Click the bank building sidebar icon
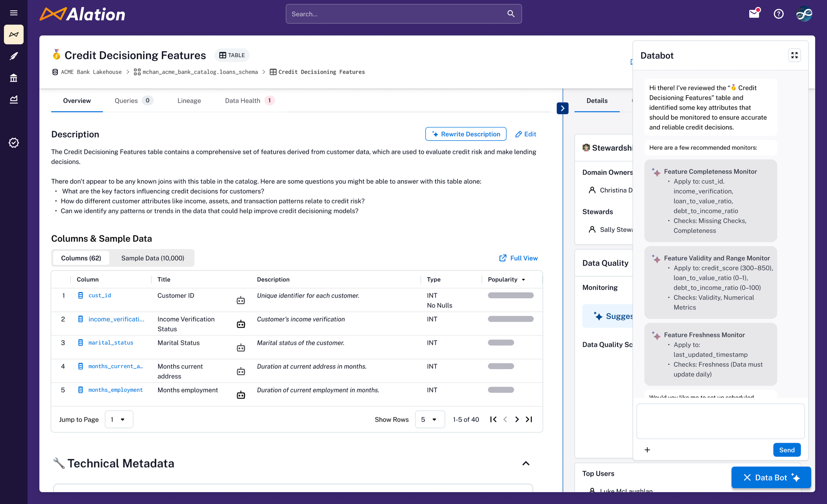 coord(14,78)
